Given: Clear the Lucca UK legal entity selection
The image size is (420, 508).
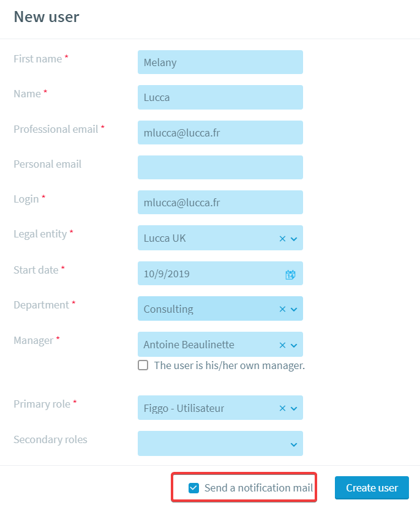Looking at the screenshot, I should [x=282, y=239].
